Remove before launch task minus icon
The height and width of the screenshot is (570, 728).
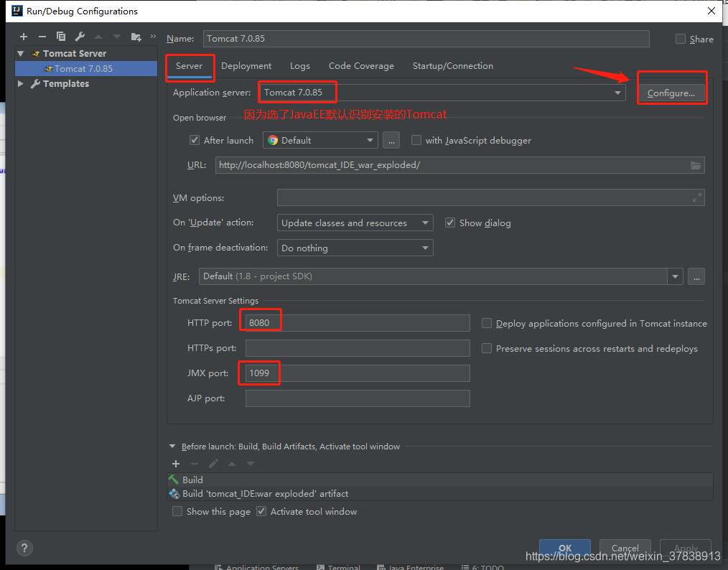(195, 464)
